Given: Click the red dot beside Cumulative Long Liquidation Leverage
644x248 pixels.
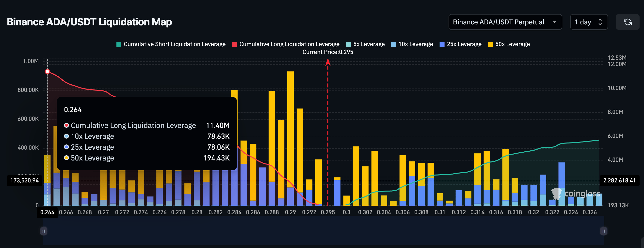Looking at the screenshot, I should tap(66, 125).
